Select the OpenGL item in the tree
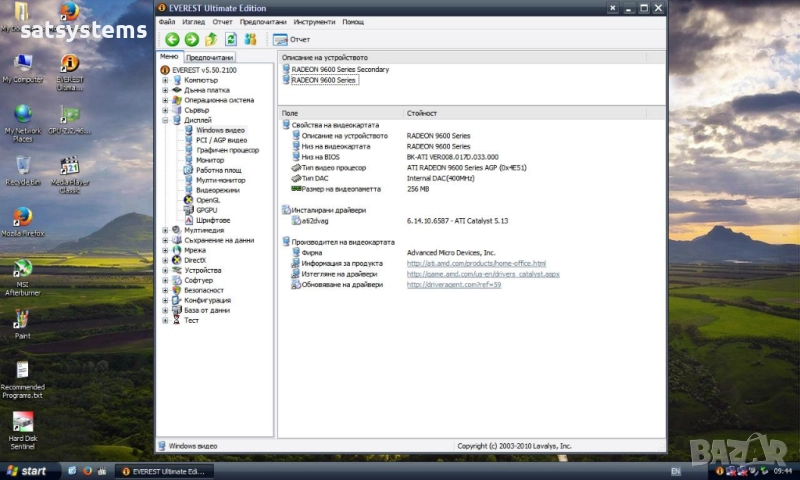 [208, 200]
